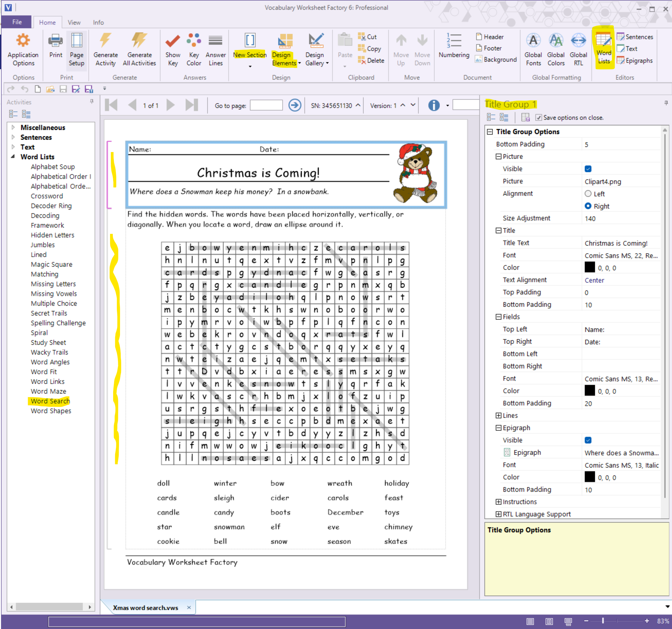Screen dimensions: 672x629
Task: Expand the Lines options group
Action: tap(498, 416)
